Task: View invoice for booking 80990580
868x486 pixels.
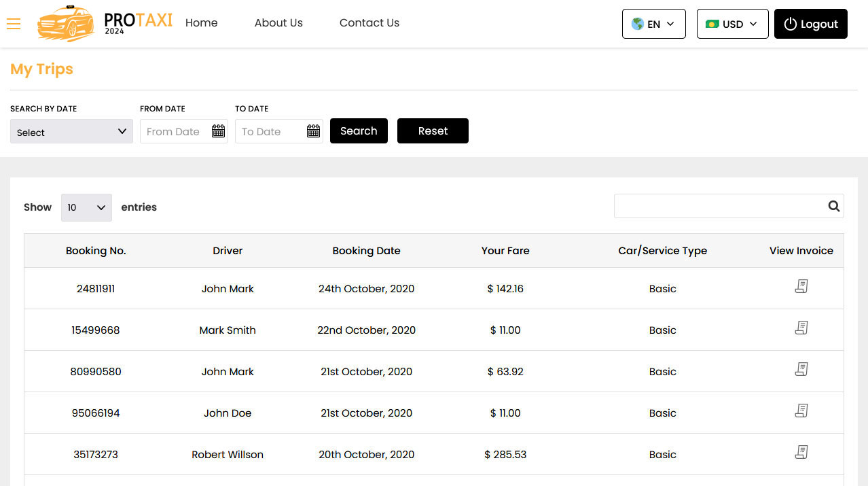Action: tap(801, 370)
